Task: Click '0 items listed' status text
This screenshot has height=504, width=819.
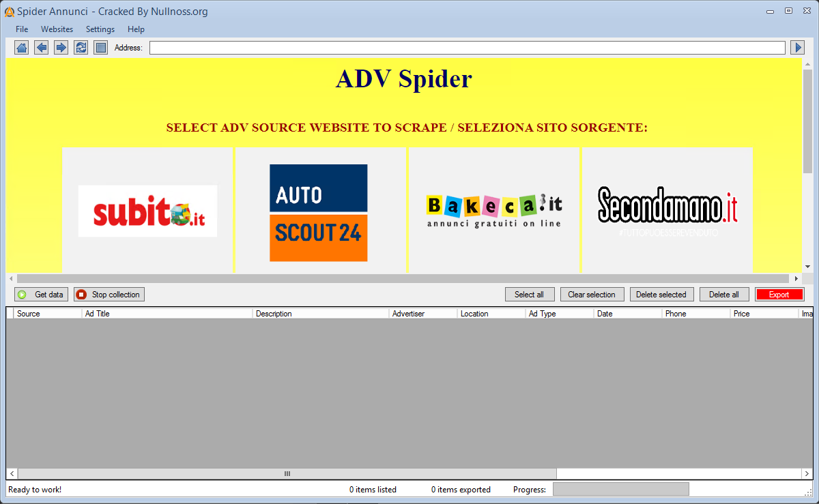Action: click(373, 490)
